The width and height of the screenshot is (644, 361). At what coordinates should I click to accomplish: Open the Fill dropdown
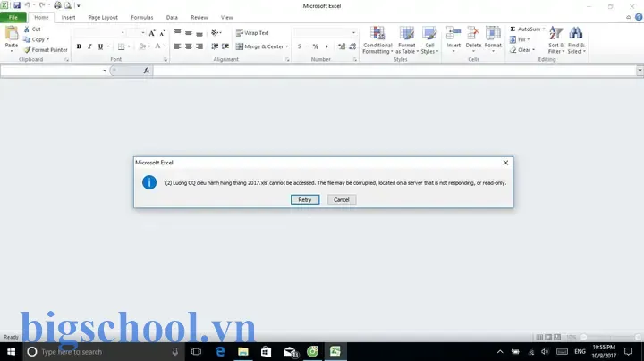click(x=520, y=39)
